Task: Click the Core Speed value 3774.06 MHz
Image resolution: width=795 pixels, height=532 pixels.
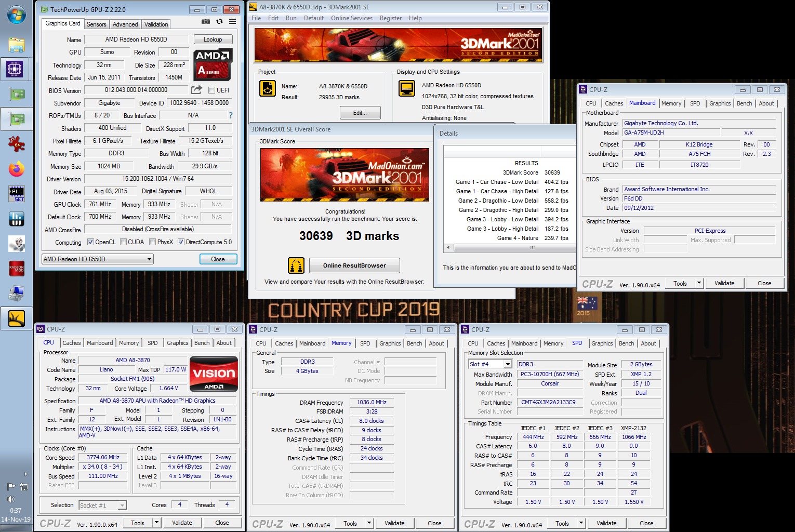Action: 103,457
